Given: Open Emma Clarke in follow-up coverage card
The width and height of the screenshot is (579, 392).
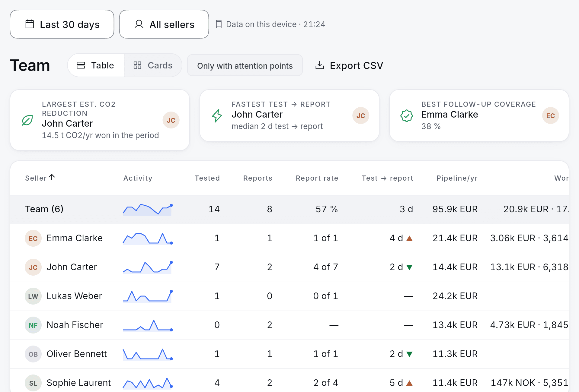Looking at the screenshot, I should point(449,114).
